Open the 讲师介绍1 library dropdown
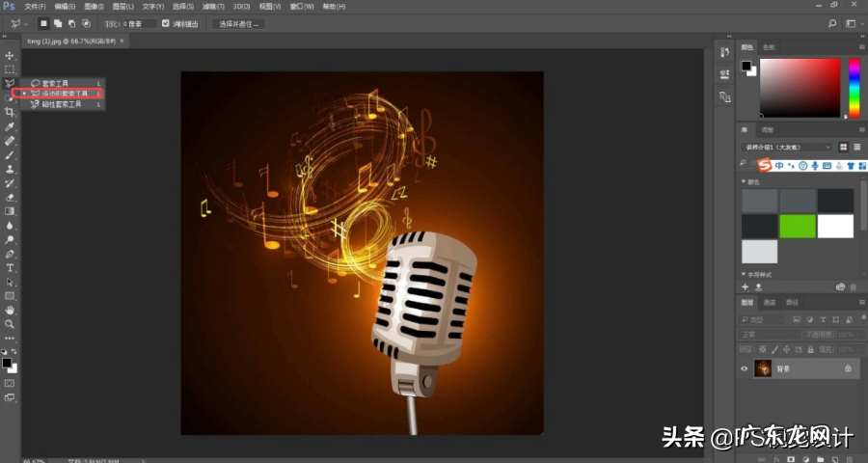The image size is (868, 463). (x=786, y=147)
